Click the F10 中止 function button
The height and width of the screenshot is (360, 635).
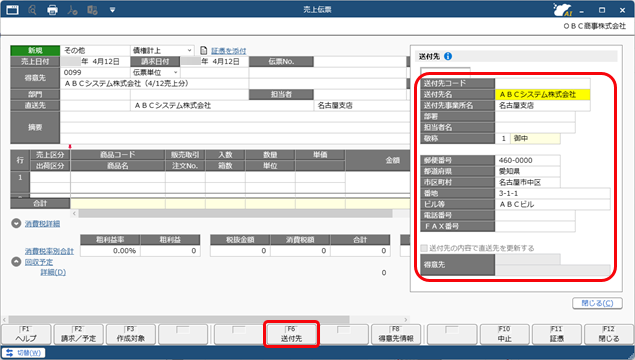click(x=505, y=334)
